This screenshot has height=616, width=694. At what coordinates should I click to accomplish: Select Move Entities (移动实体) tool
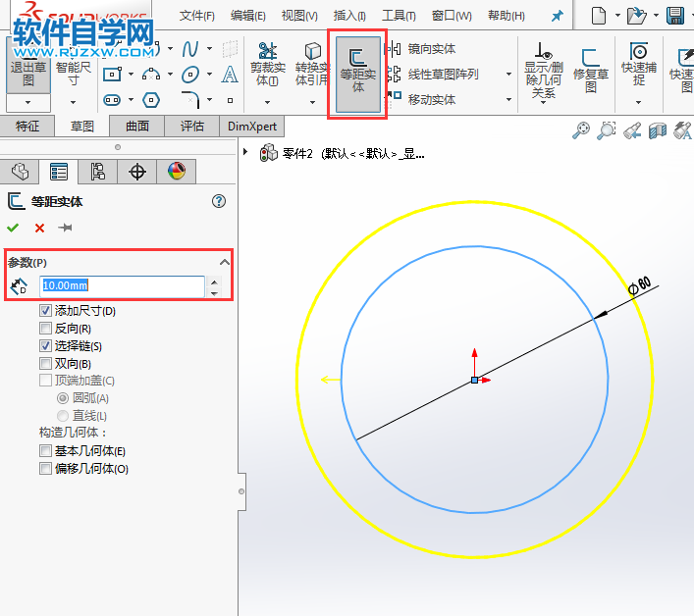tap(421, 99)
